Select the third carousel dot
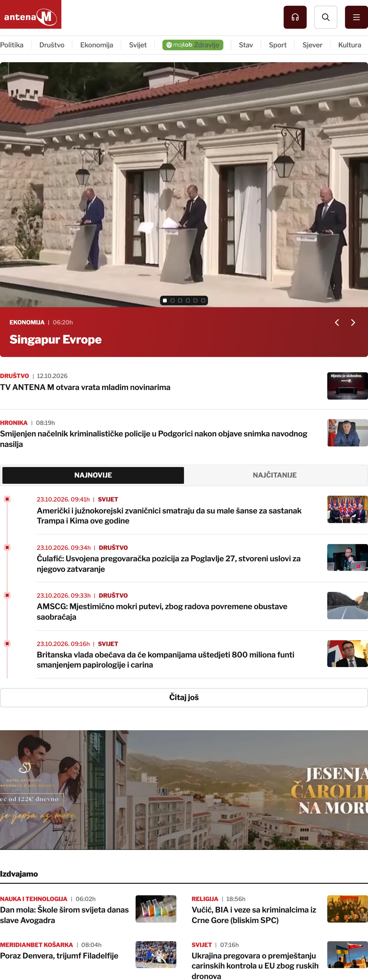 tap(180, 301)
